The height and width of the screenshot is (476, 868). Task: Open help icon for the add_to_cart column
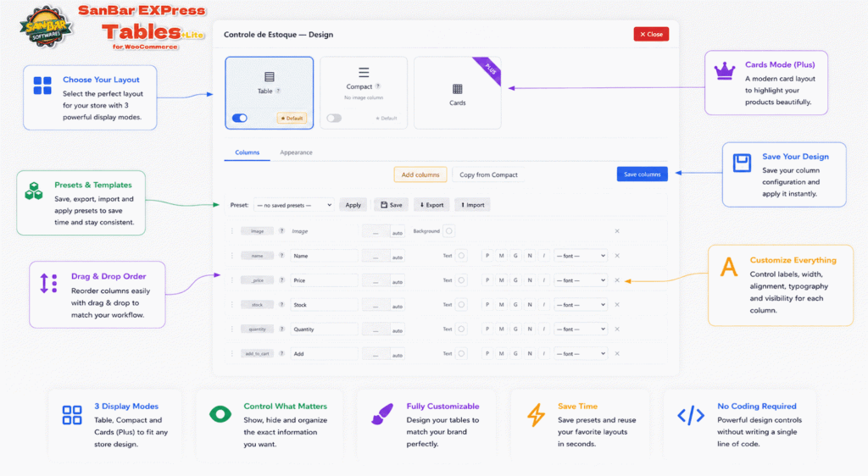[281, 353]
